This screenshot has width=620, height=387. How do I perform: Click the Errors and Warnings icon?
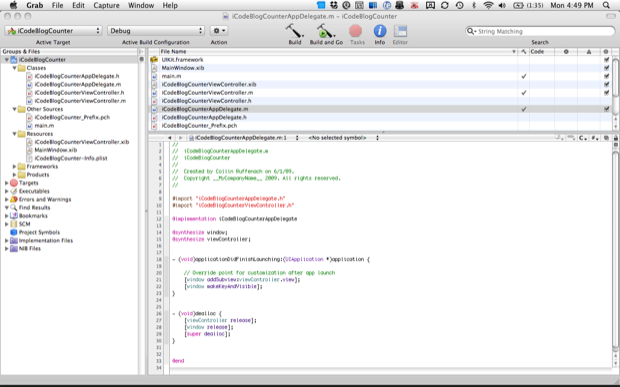tap(14, 199)
